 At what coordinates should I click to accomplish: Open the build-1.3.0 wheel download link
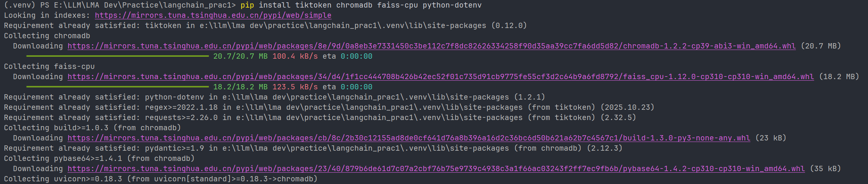[x=409, y=138]
